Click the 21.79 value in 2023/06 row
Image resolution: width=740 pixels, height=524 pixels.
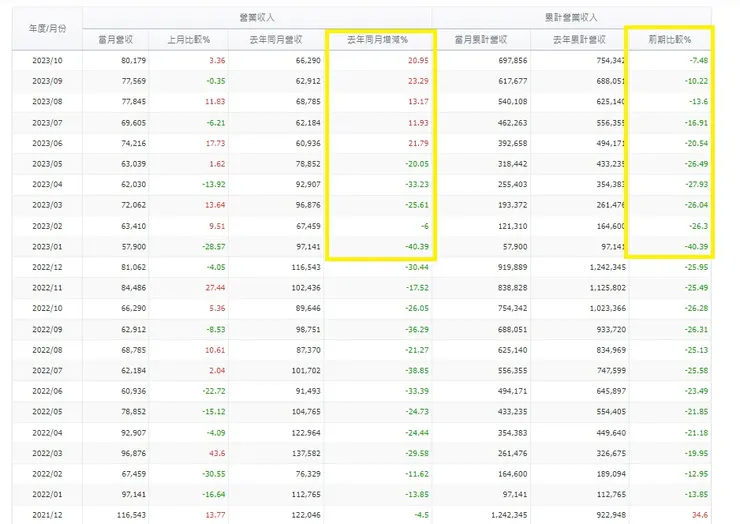coord(419,143)
